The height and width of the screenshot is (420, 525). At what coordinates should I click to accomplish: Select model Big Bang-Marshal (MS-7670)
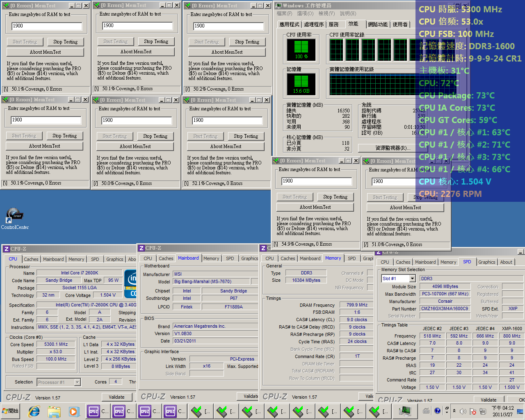[211, 281]
